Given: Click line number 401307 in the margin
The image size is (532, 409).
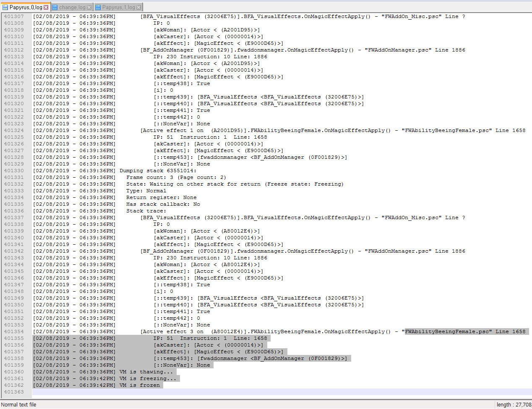Looking at the screenshot, I should 14,16.
